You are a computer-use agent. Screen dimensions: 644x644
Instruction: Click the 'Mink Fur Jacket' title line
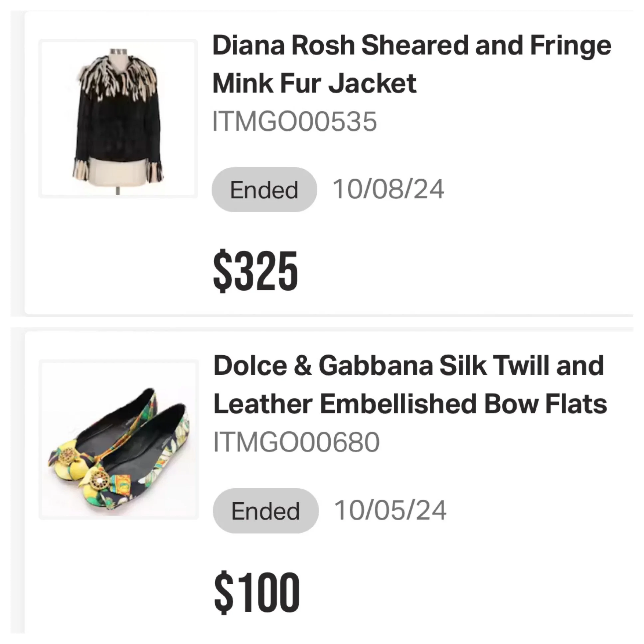tap(314, 83)
